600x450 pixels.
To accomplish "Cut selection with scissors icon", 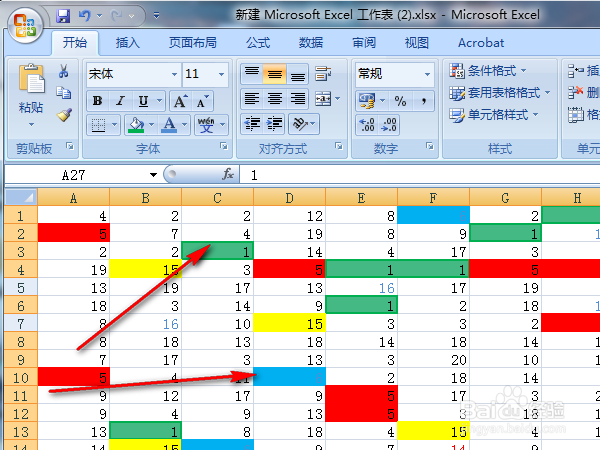I will pyautogui.click(x=64, y=71).
